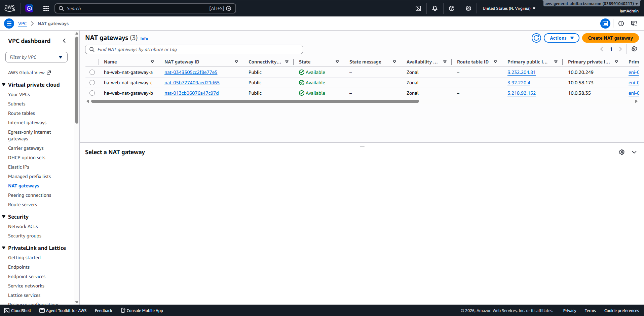This screenshot has height=316, width=644.
Task: Open the region selector United States (N. Virginia)
Action: [x=509, y=8]
